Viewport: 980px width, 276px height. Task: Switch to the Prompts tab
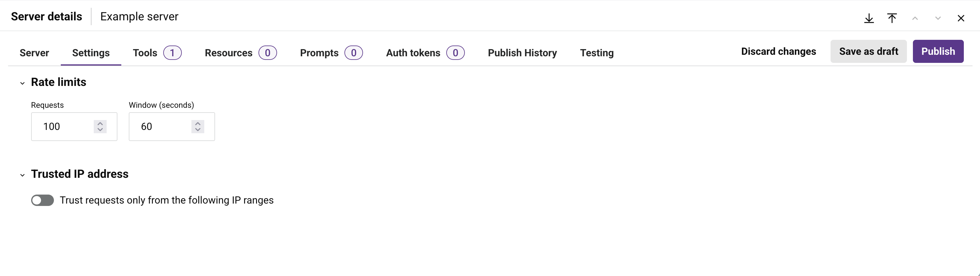click(331, 53)
